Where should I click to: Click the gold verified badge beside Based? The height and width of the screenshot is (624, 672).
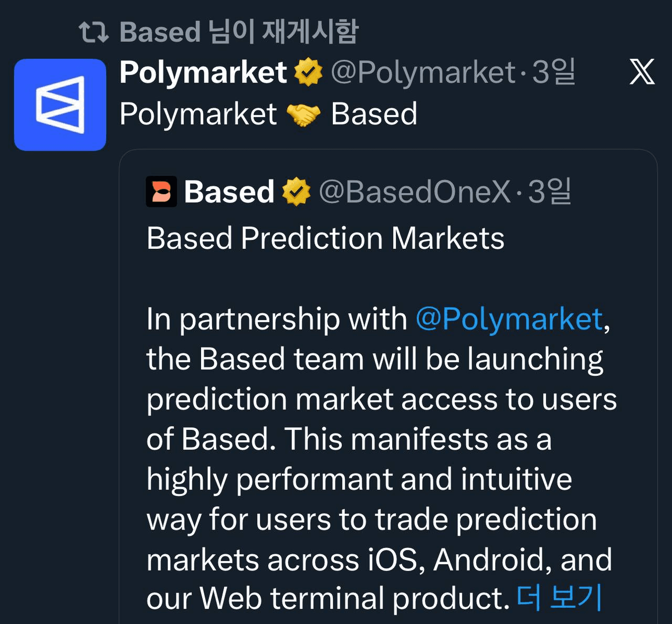point(297,192)
